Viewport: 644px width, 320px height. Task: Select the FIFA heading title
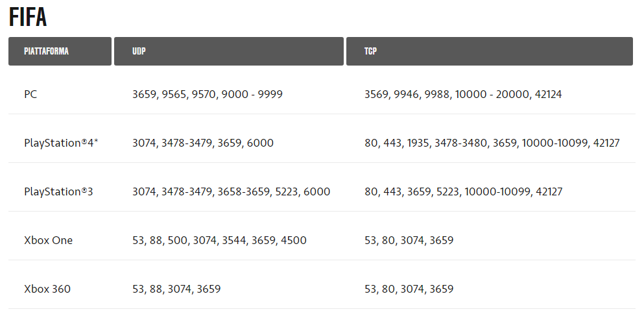click(28, 18)
